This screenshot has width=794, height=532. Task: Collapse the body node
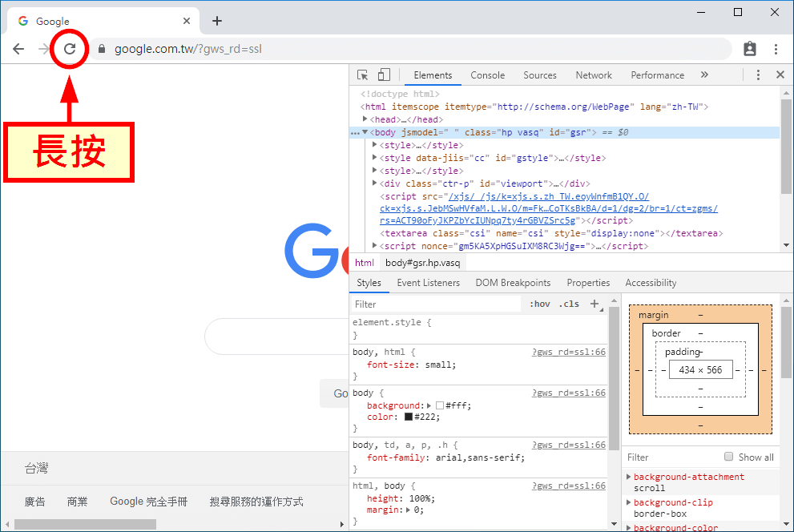point(365,132)
